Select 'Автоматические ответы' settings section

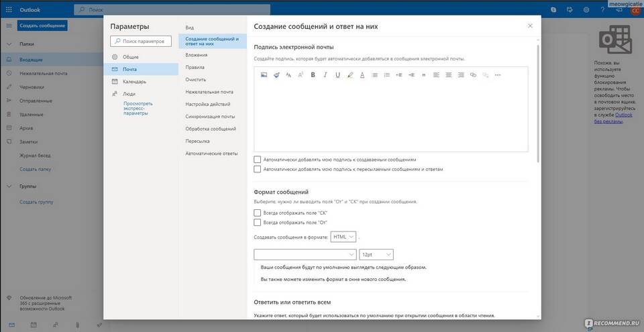tap(211, 154)
